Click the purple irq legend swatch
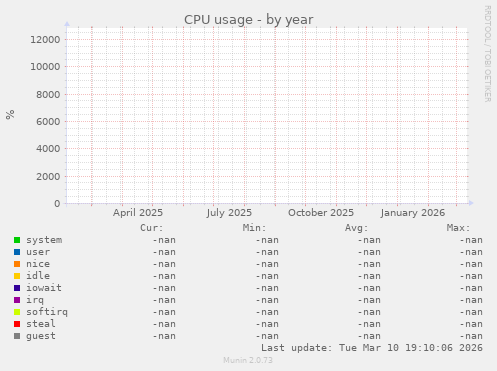Image resolution: width=497 pixels, height=371 pixels. 17,300
